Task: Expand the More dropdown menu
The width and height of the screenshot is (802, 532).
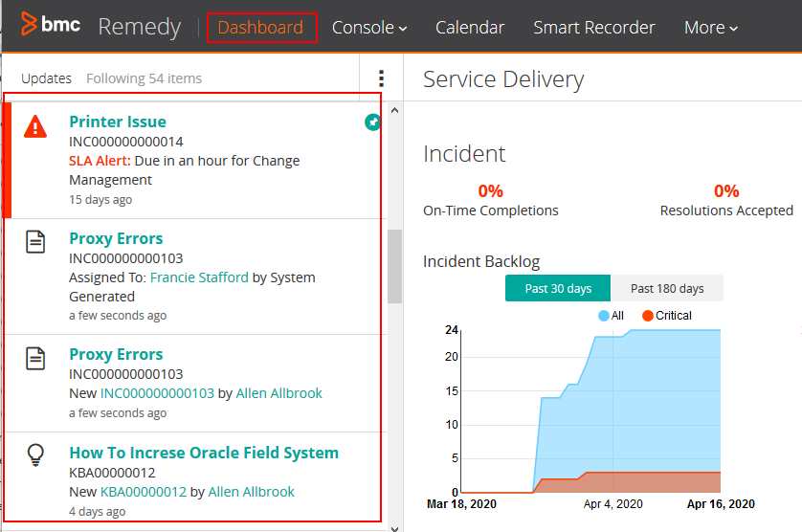Action: (711, 27)
